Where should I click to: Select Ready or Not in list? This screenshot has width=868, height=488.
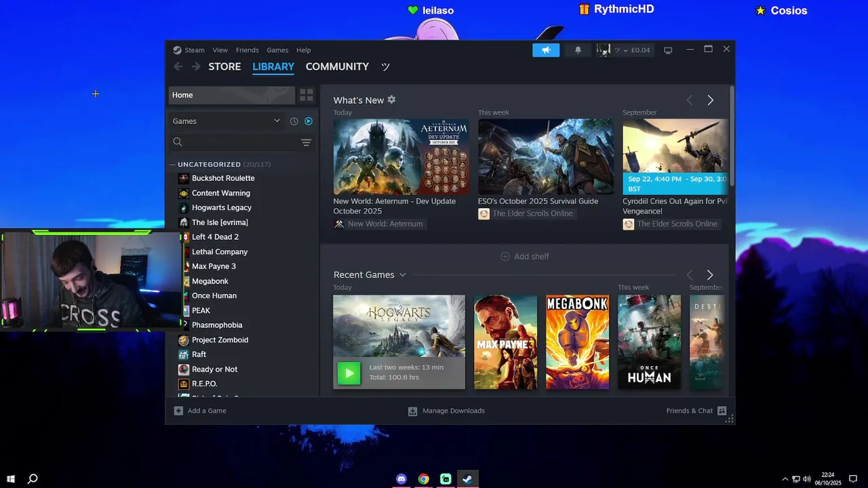coord(214,369)
